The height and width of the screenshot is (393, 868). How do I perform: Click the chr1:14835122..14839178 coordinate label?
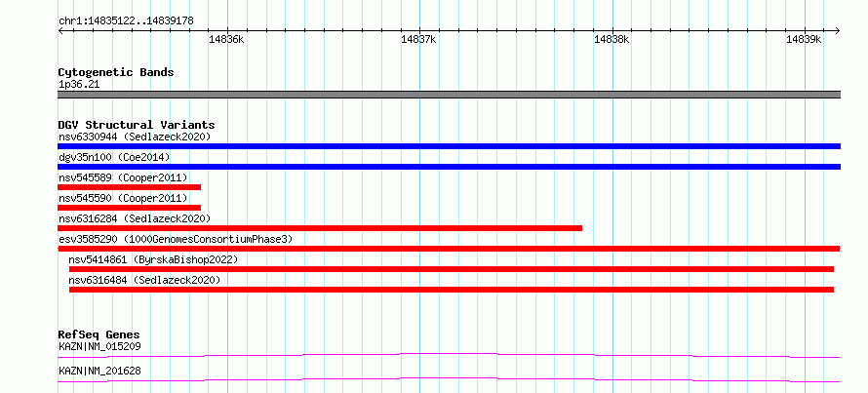[126, 21]
